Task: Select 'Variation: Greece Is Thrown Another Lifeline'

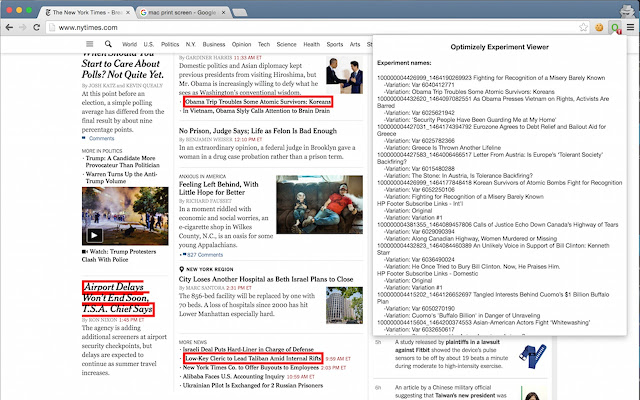Action: point(442,148)
